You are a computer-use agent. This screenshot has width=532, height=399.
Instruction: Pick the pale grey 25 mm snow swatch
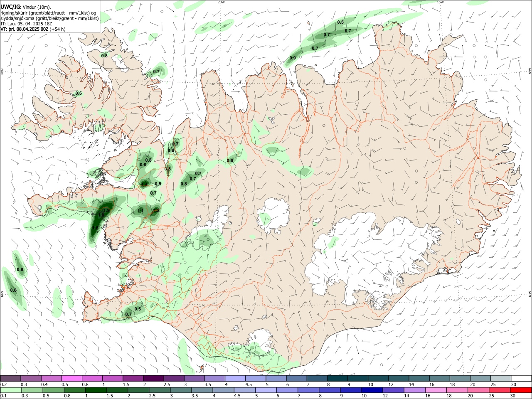tap(501, 378)
